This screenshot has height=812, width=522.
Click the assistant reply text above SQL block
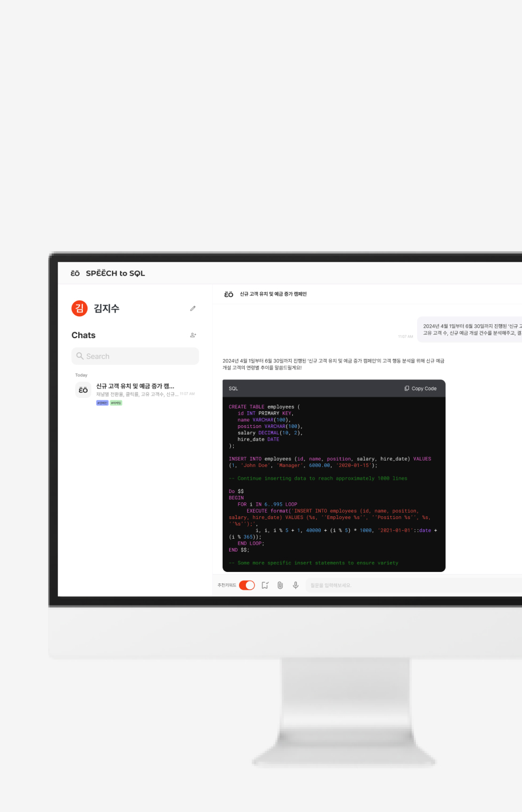[333, 364]
